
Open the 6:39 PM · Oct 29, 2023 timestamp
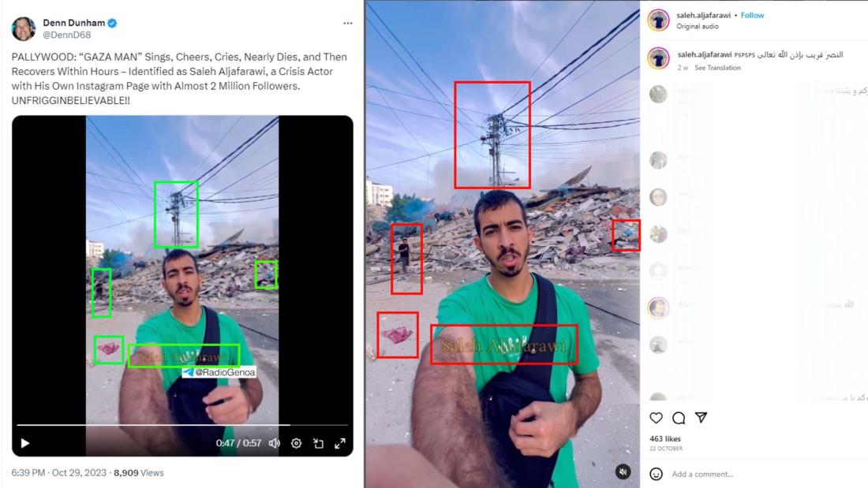tap(58, 472)
